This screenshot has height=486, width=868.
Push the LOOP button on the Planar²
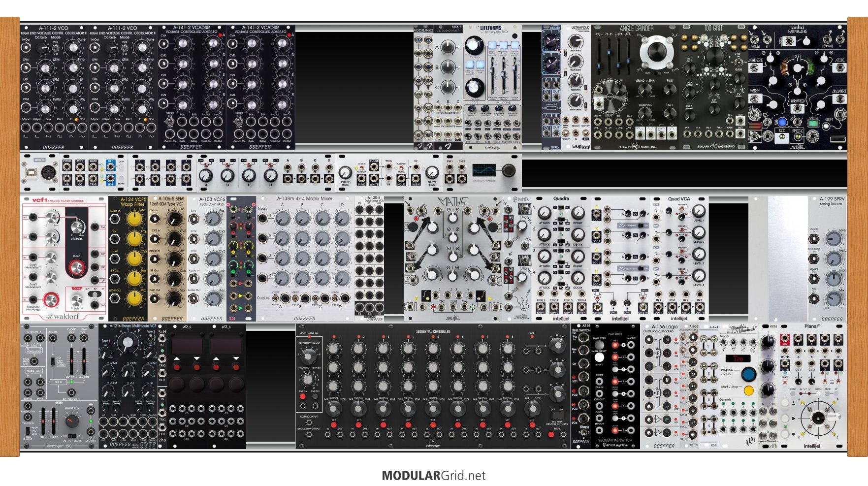793,393
